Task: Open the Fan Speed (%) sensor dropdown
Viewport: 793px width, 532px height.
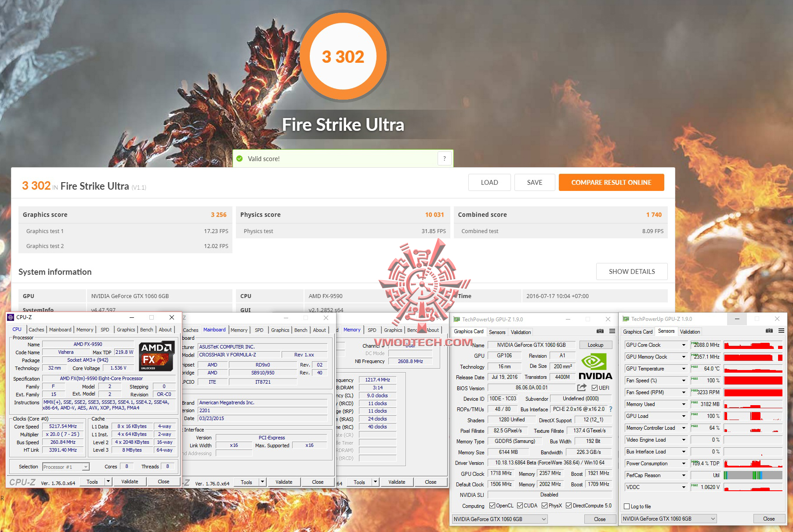Action: click(684, 381)
